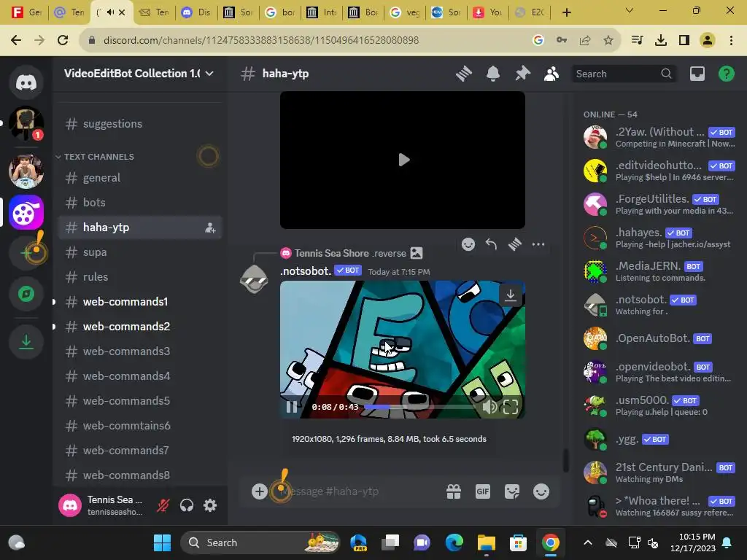The image size is (747, 560).
Task: Open the Gift Nitro icon
Action: pyautogui.click(x=454, y=491)
